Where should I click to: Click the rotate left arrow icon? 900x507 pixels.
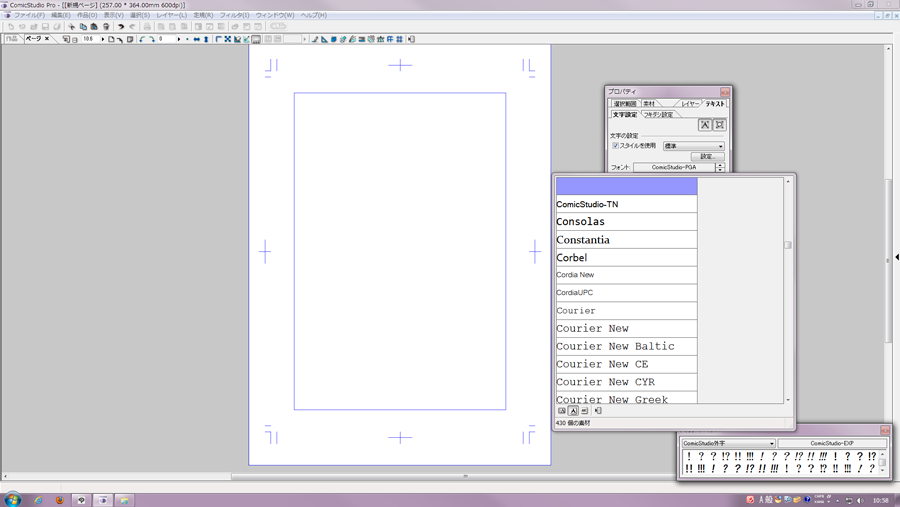142,39
